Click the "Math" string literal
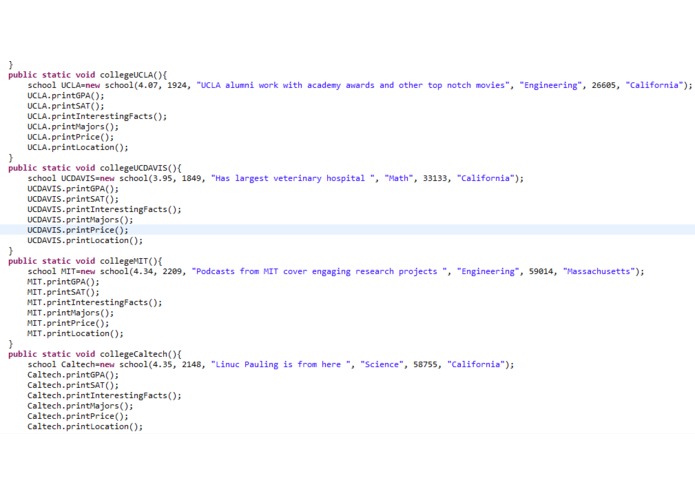Screen dimensions: 695x494 398,178
